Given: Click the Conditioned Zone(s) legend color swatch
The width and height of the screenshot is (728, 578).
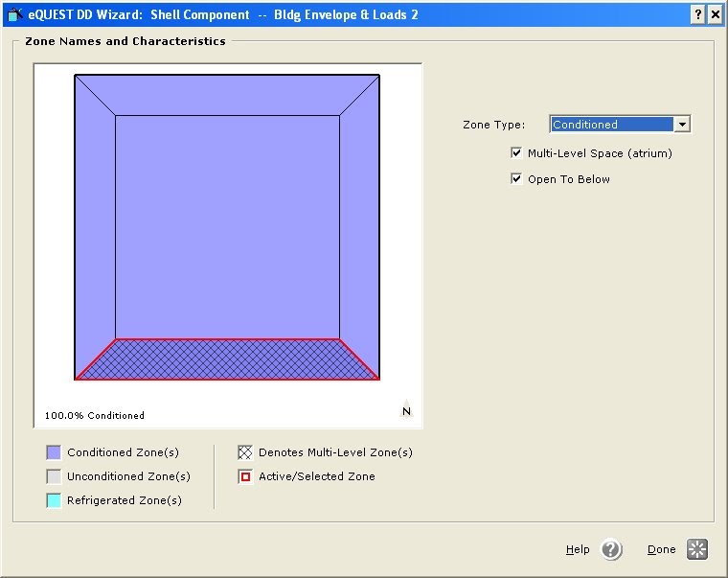Looking at the screenshot, I should 54,452.
